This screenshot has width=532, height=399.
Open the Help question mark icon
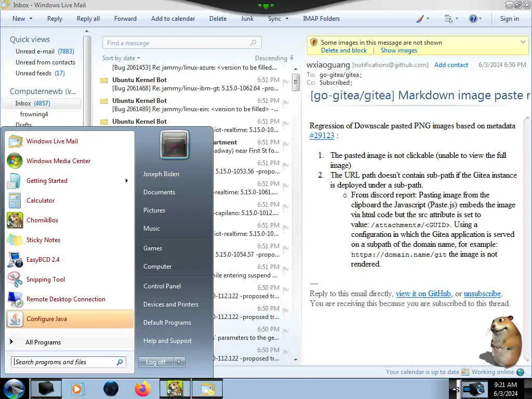click(x=473, y=19)
